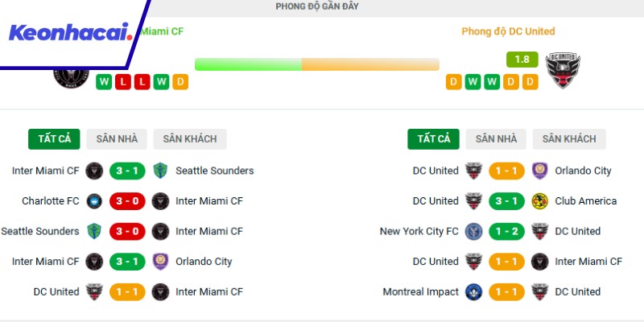This screenshot has height=322, width=644.
Task: Open the Seattle Sounders team name link
Action: [214, 171]
